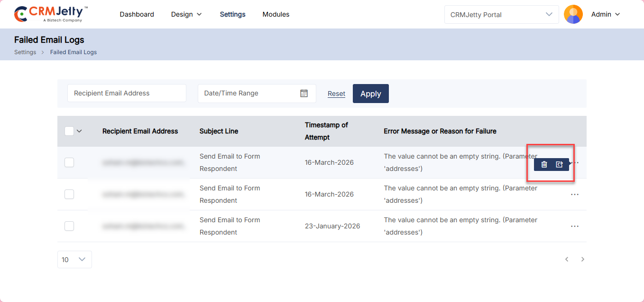Screen dimensions: 644x302
Task: Select the 23-January-2026 row checkbox
Action: 69,226
